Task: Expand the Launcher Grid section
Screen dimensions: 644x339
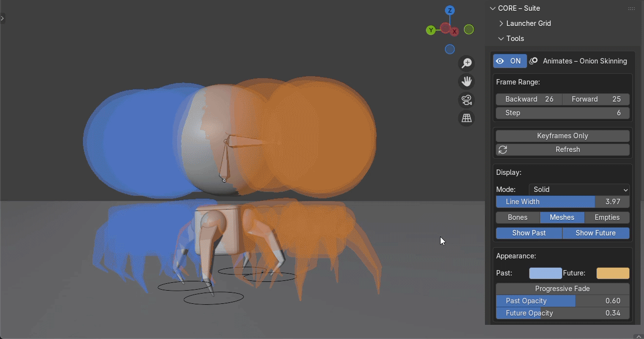Action: 528,23
